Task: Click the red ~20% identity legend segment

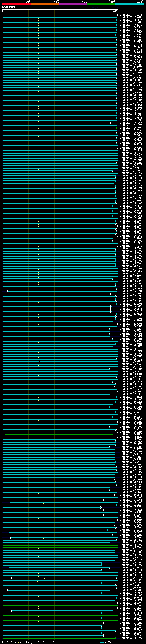Action: coord(16,4)
